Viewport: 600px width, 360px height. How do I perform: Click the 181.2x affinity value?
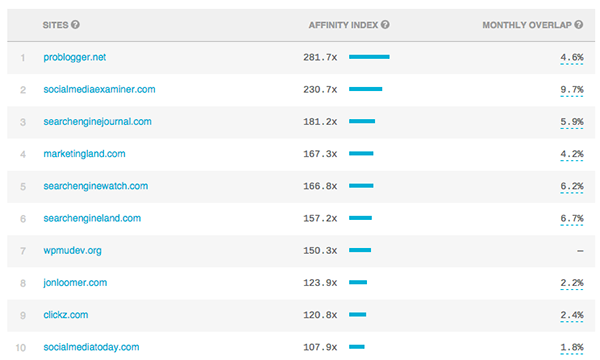click(x=320, y=122)
